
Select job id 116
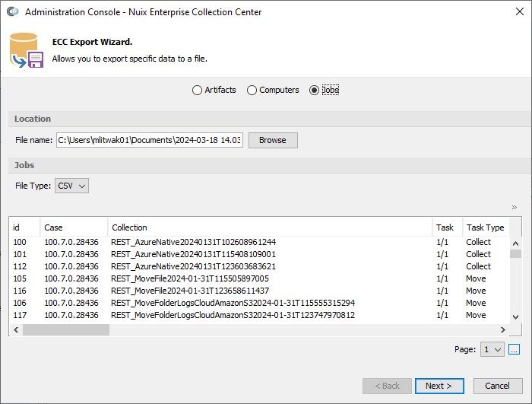coord(20,291)
